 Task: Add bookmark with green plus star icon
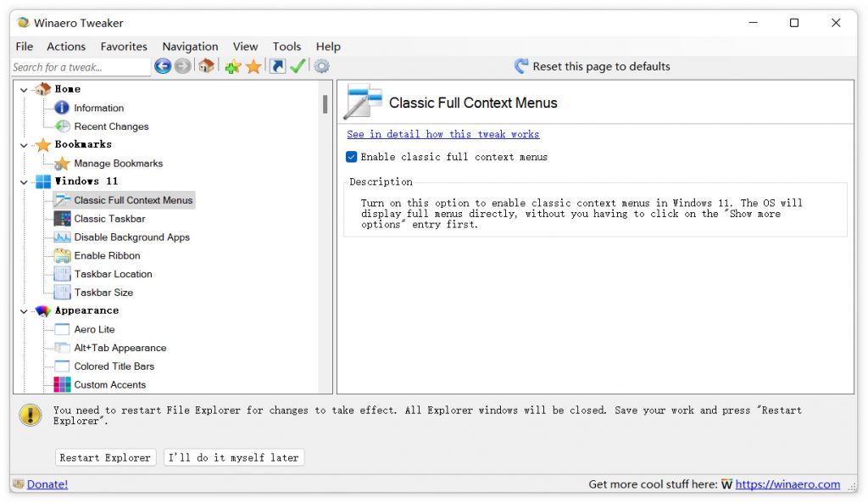click(232, 66)
